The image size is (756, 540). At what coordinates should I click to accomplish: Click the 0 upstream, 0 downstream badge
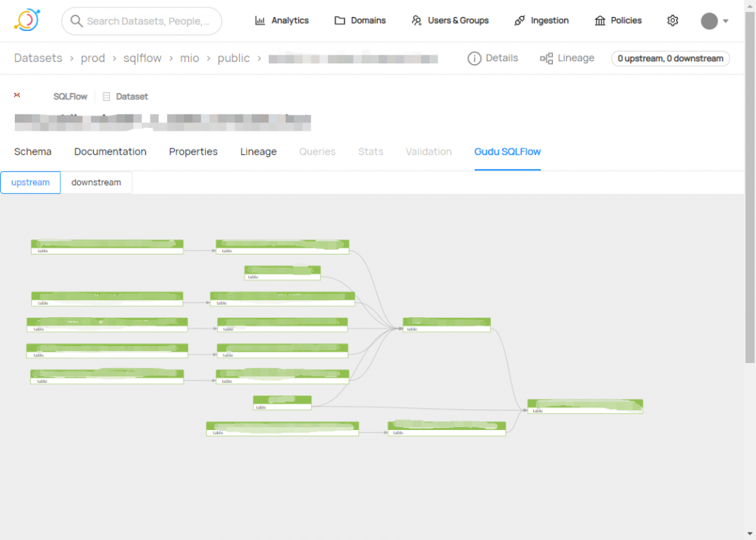coord(670,58)
